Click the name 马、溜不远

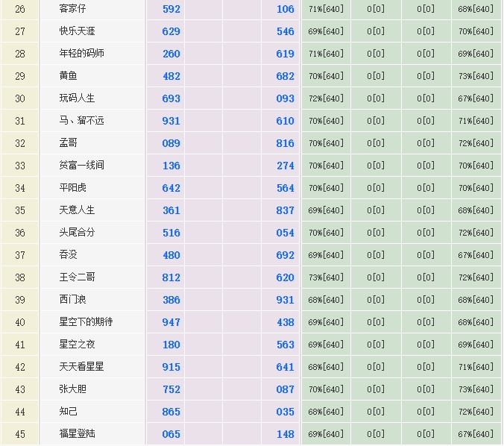tap(82, 121)
